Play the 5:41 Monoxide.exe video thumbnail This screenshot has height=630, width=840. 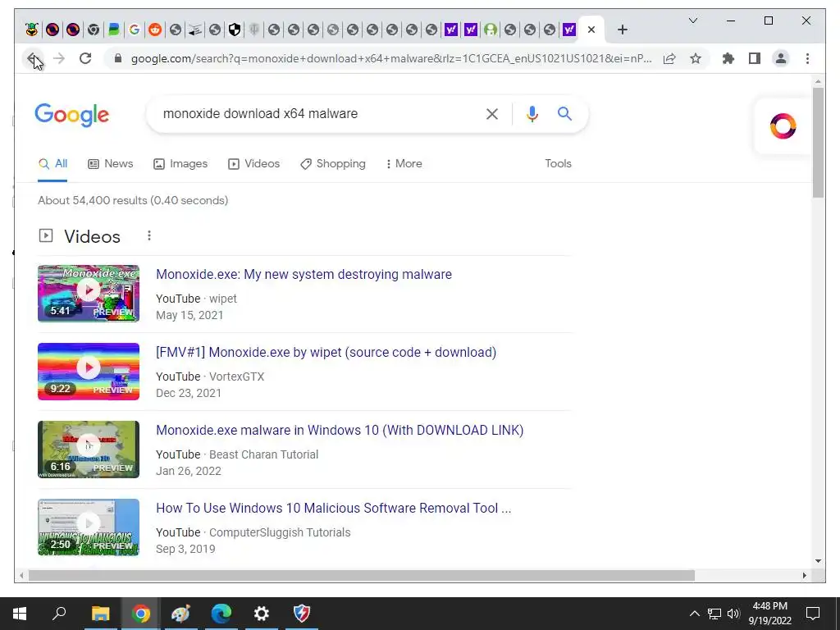click(x=89, y=293)
